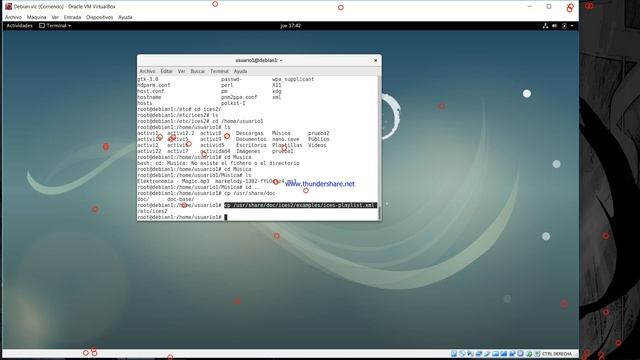Open VirtualBox Máquina menu
This screenshot has height=360, width=640.
point(36,17)
